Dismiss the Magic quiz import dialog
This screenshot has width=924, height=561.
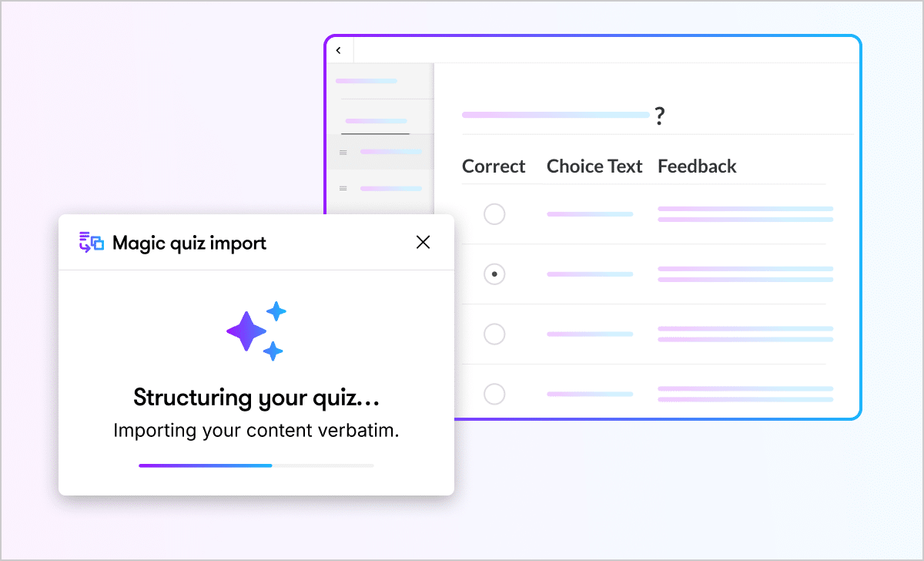tap(423, 242)
